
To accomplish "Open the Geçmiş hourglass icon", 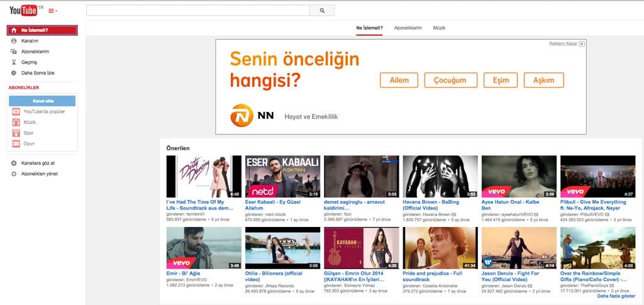I will coord(14,62).
